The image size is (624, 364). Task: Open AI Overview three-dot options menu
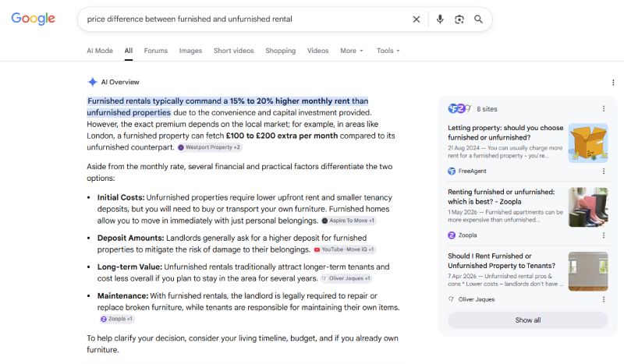coord(613,83)
